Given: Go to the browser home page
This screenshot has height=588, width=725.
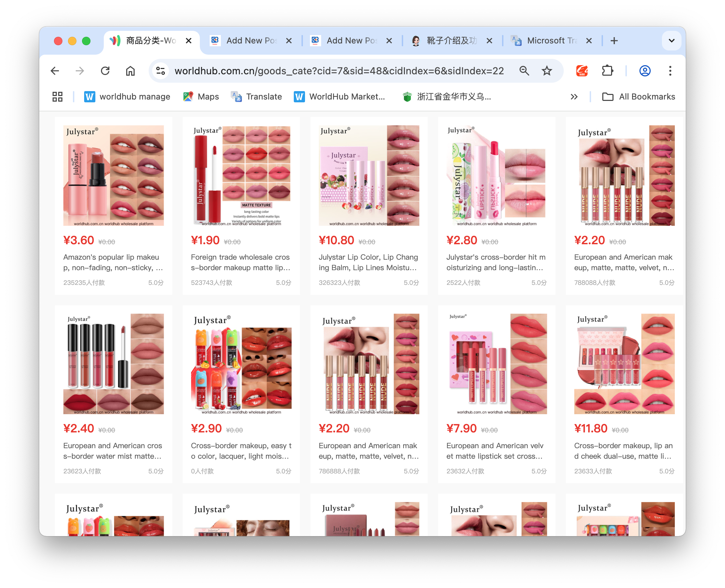Looking at the screenshot, I should (x=130, y=71).
